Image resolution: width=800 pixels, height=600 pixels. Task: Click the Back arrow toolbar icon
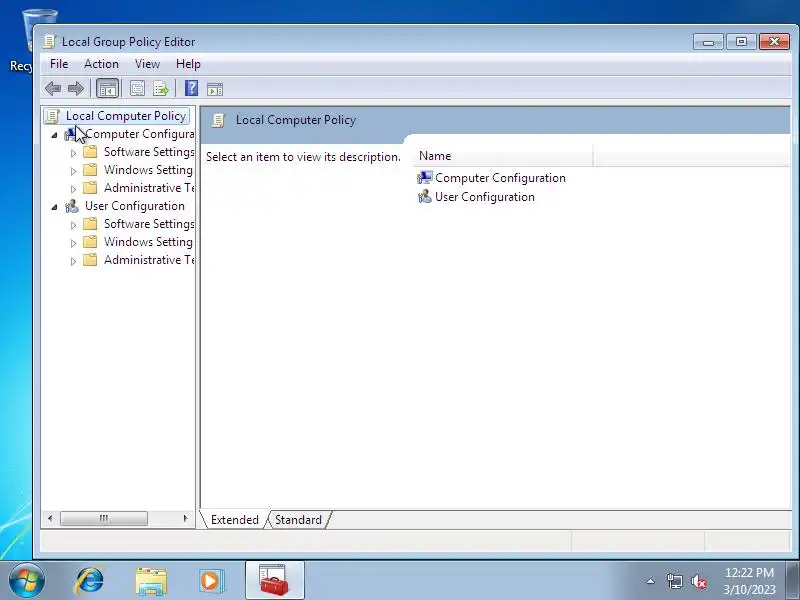point(53,89)
